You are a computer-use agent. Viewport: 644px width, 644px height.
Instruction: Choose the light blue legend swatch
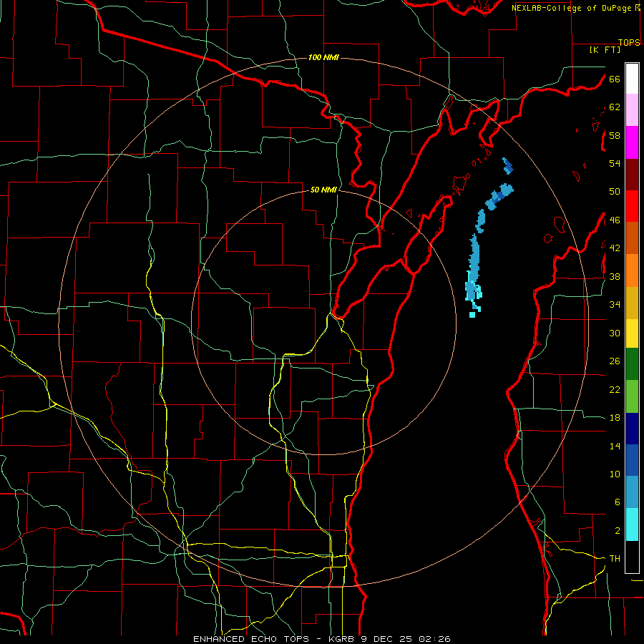click(632, 492)
